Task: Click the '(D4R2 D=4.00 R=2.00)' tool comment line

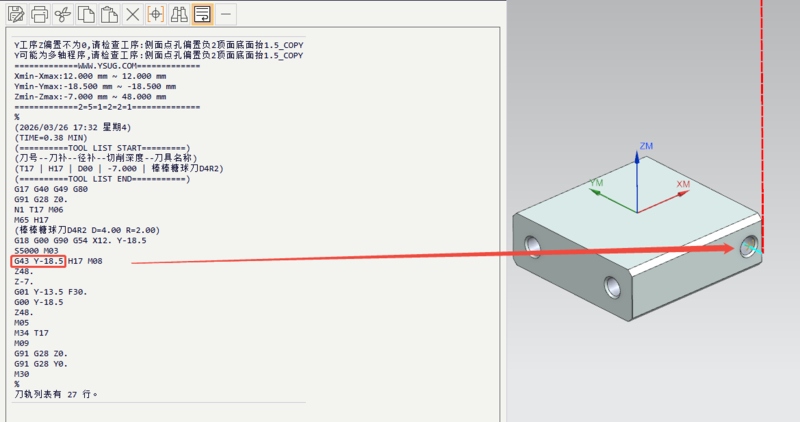Action: pyautogui.click(x=87, y=230)
